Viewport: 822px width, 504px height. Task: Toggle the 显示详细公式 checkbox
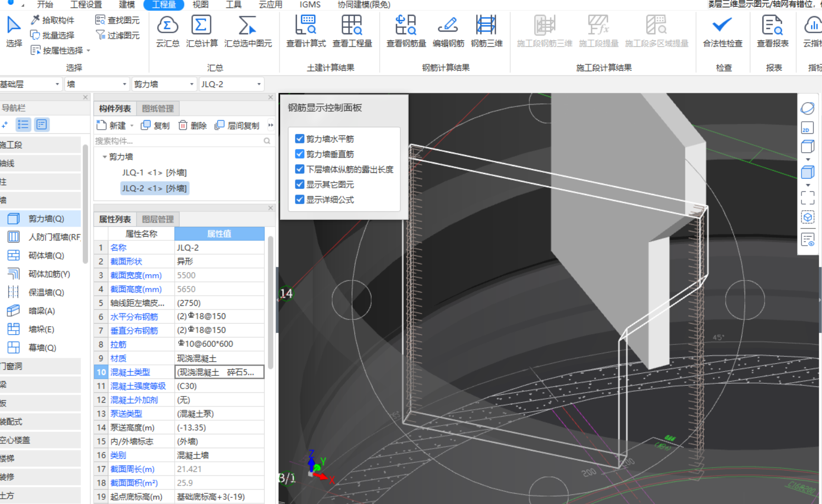pyautogui.click(x=299, y=200)
